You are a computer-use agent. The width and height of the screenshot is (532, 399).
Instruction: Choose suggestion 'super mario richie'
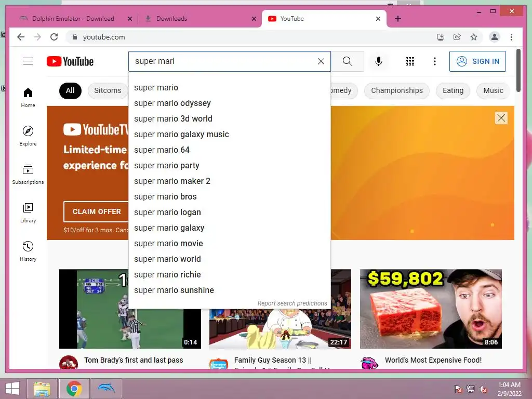click(229, 275)
